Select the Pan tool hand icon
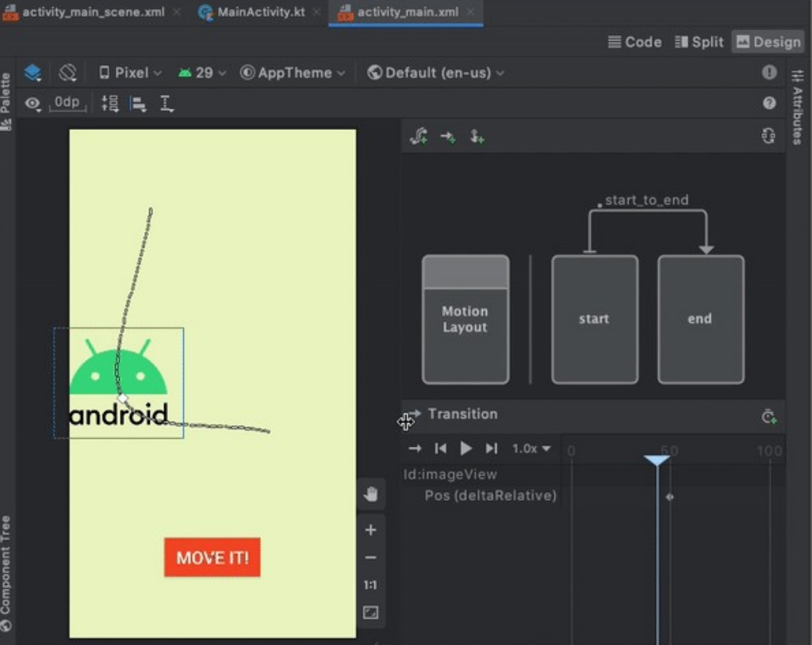The height and width of the screenshot is (645, 812). tap(370, 493)
